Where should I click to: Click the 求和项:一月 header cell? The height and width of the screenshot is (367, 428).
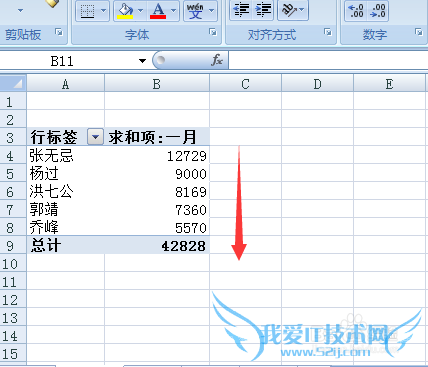(157, 137)
